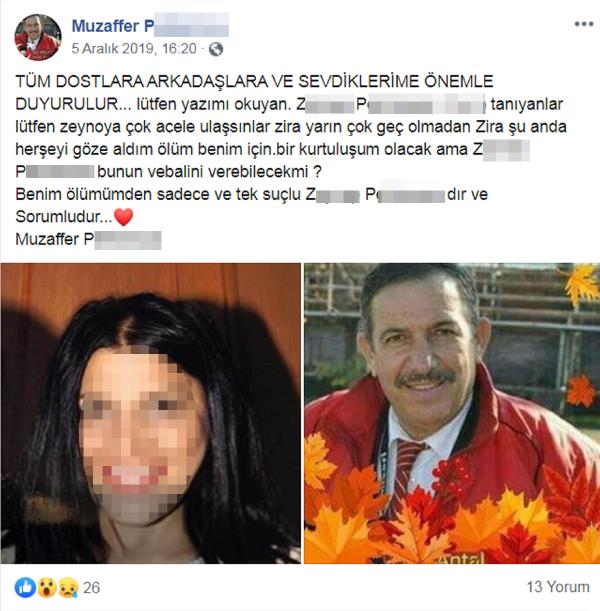
Task: Click the red heart emoji in post
Action: (124, 217)
